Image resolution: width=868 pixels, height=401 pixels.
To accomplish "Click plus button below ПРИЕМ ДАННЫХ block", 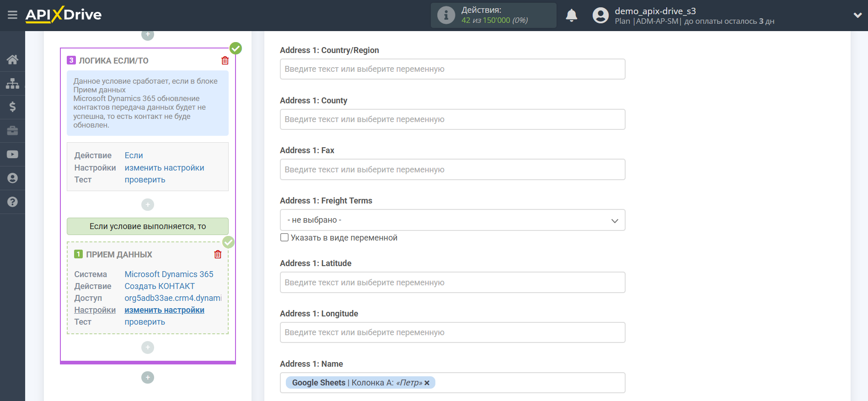I will 148,348.
